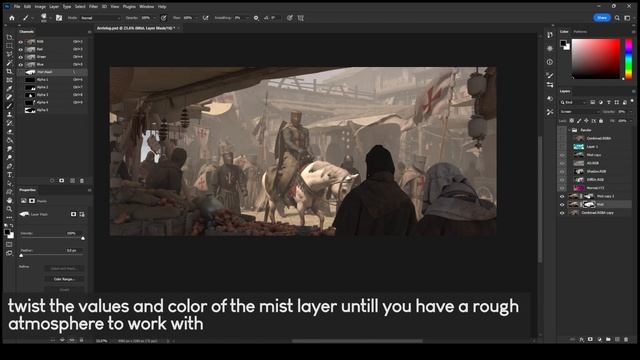Viewport: 640px width, 360px height.
Task: Pick a color in the red color field
Action: pyautogui.click(x=596, y=59)
